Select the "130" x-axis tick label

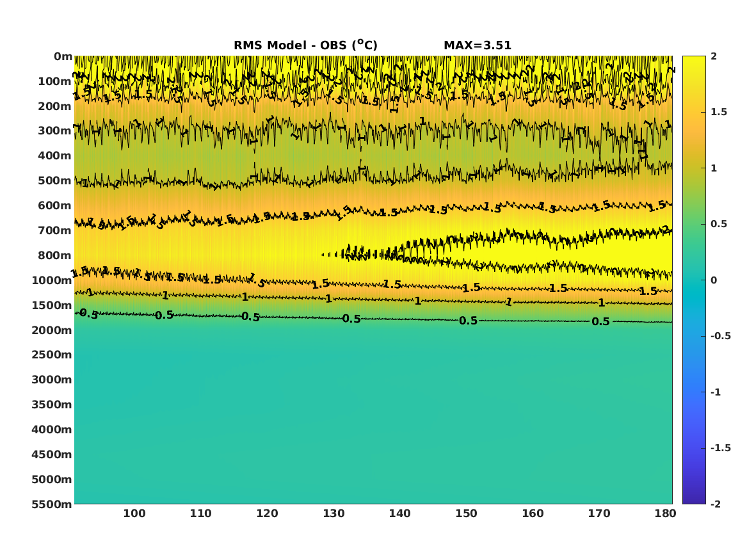[x=333, y=513]
